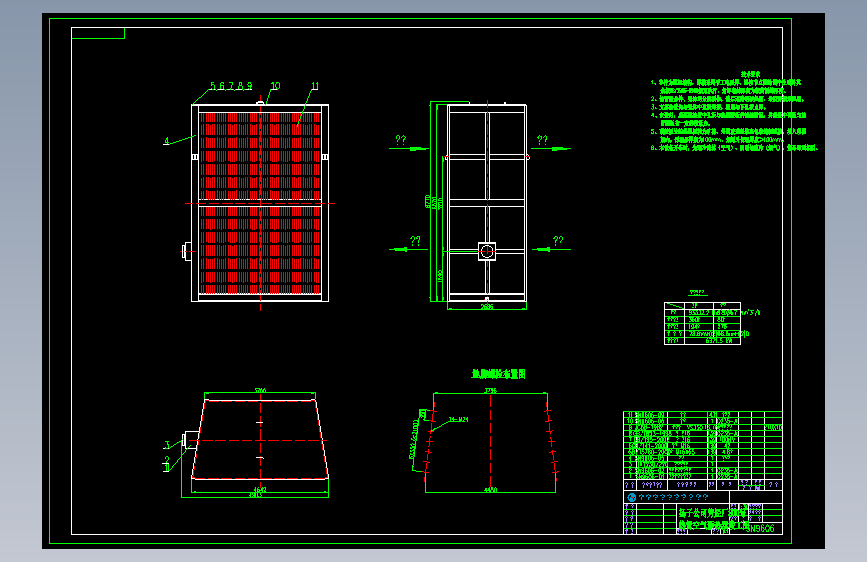
Task: Select the heading above the bolt layout view
Action: tap(498, 374)
